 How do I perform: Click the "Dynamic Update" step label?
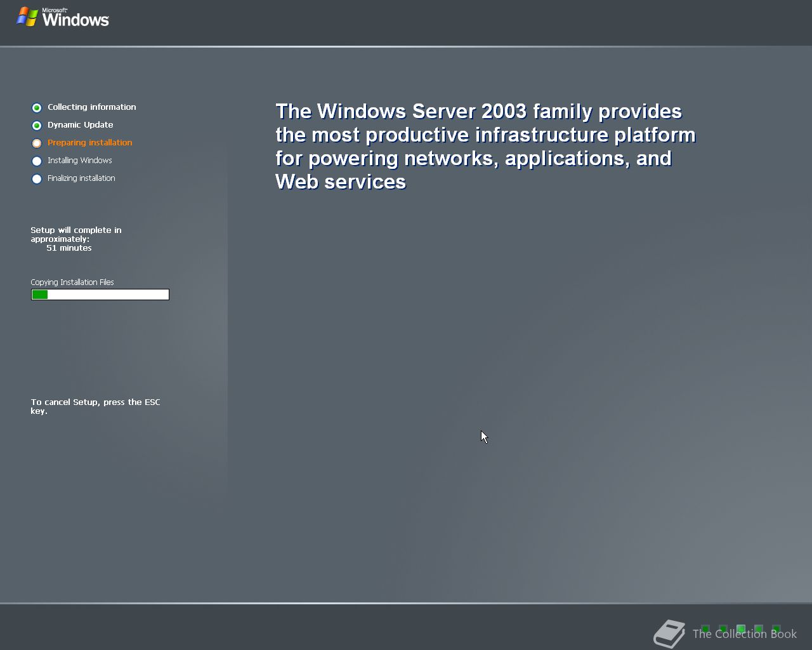coord(81,125)
